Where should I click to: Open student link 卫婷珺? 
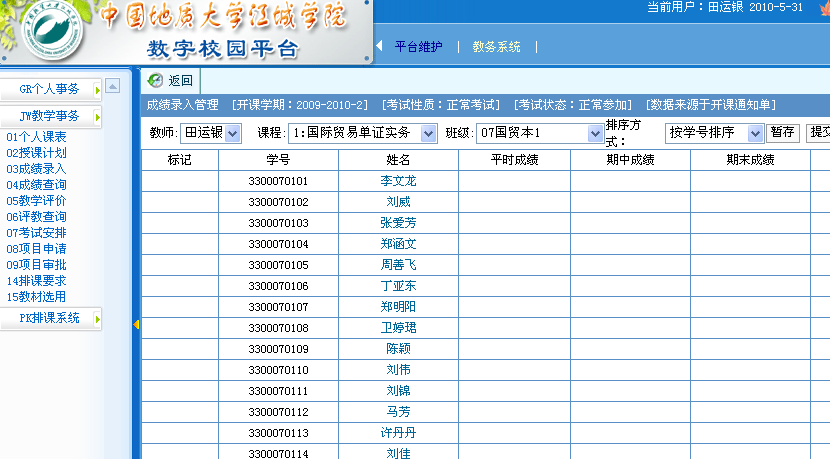click(398, 328)
